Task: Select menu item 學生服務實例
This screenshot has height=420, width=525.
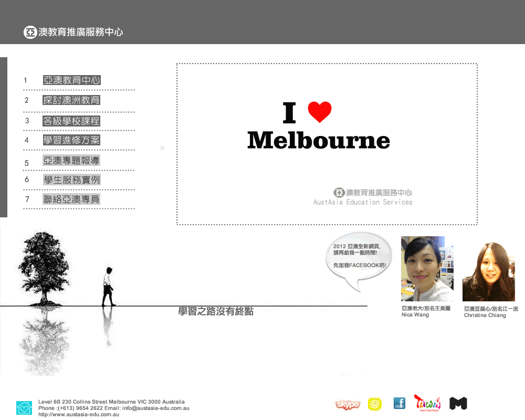Action: (71, 180)
